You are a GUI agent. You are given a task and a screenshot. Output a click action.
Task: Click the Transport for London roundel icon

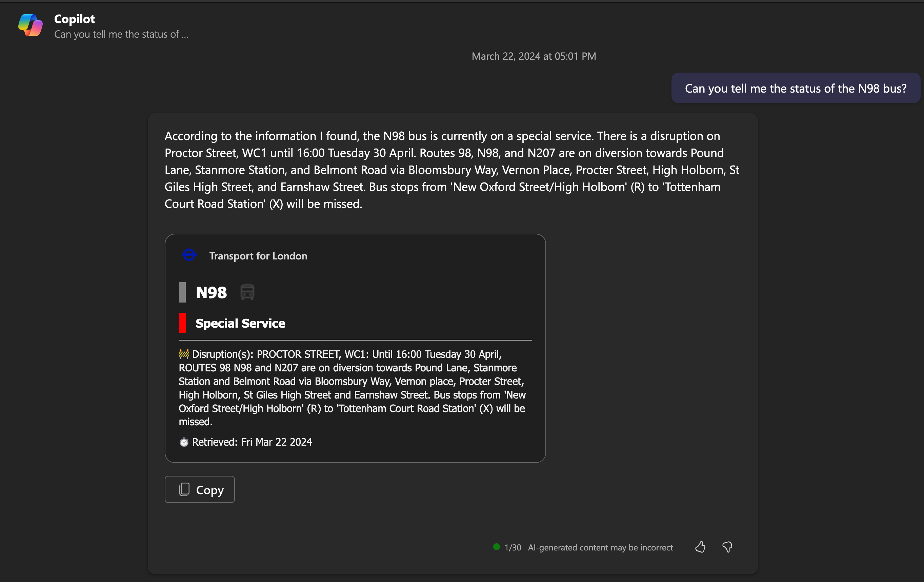tap(189, 255)
